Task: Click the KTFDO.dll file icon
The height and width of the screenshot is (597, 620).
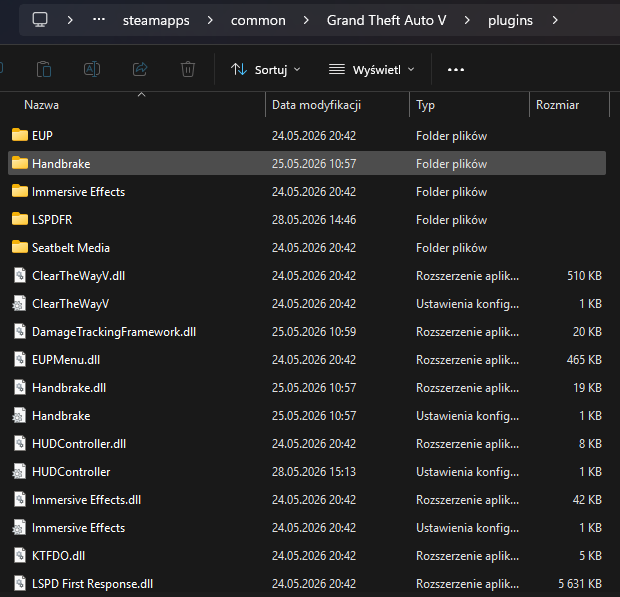Action: pyautogui.click(x=20, y=555)
